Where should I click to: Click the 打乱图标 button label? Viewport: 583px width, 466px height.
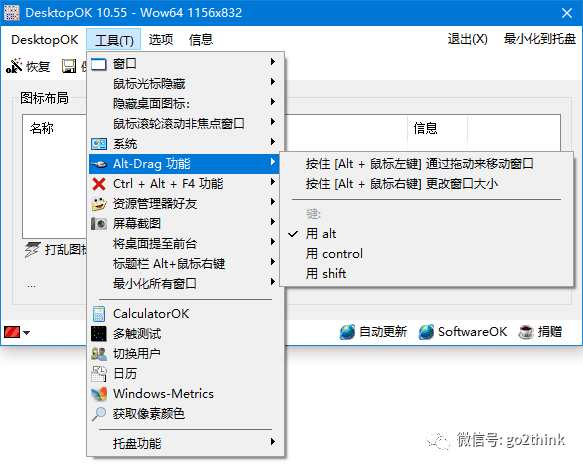pyautogui.click(x=65, y=250)
